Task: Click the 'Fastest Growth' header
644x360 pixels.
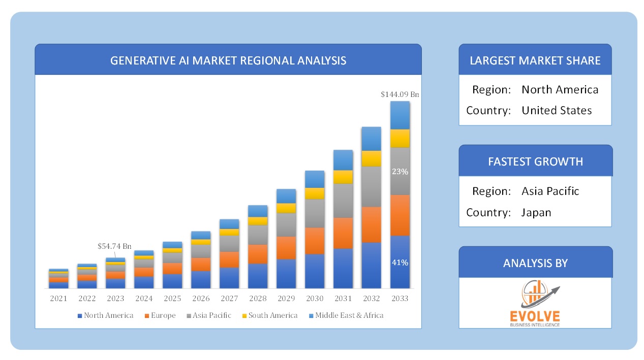Action: 535,161
